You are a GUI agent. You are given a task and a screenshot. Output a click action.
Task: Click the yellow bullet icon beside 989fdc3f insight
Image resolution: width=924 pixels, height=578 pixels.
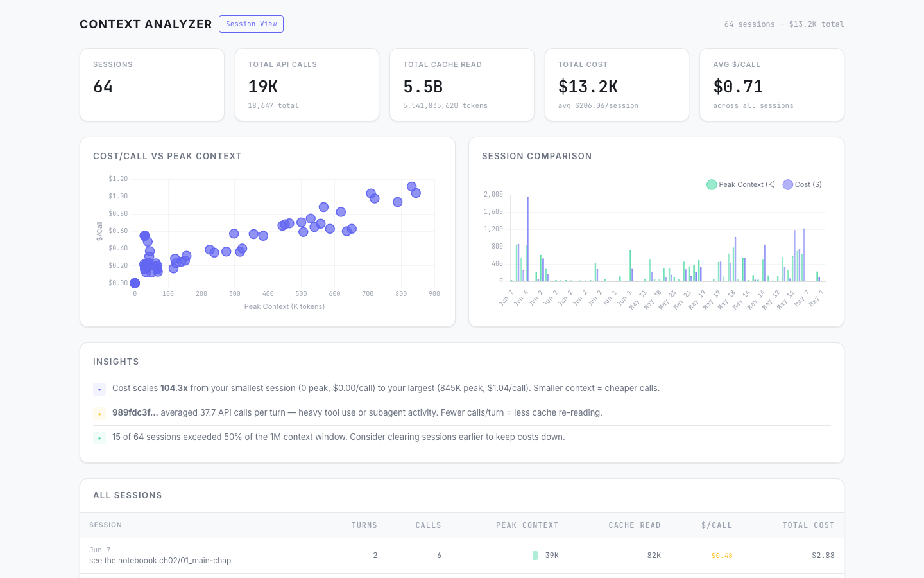(x=99, y=414)
